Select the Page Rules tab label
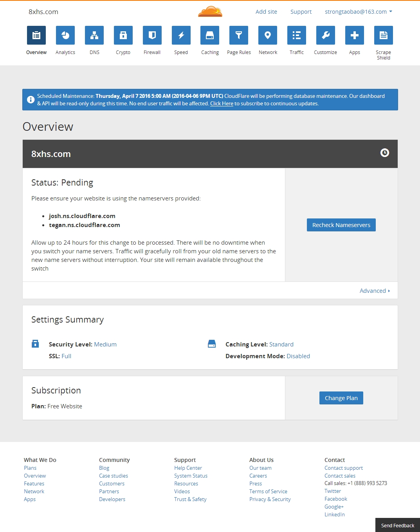The height and width of the screenshot is (532, 420). click(239, 52)
